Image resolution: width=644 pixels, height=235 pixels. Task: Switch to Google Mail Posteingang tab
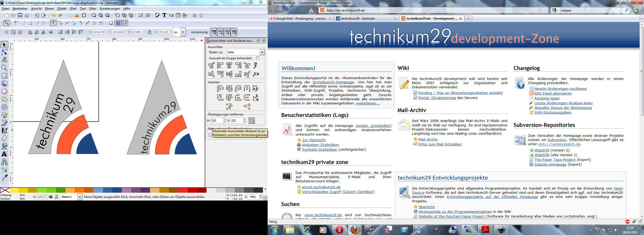(x=301, y=19)
